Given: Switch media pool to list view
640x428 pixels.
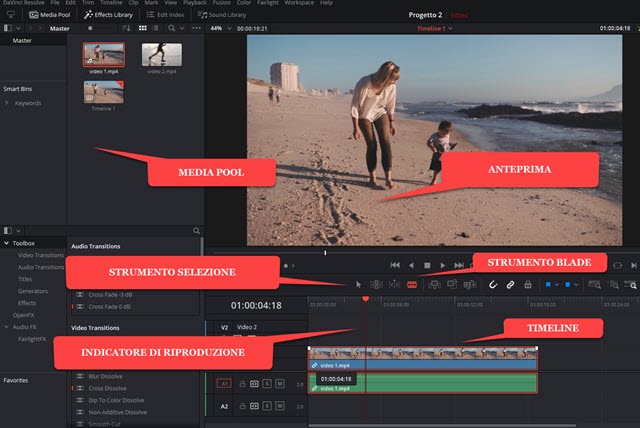Looking at the screenshot, I should (156, 28).
